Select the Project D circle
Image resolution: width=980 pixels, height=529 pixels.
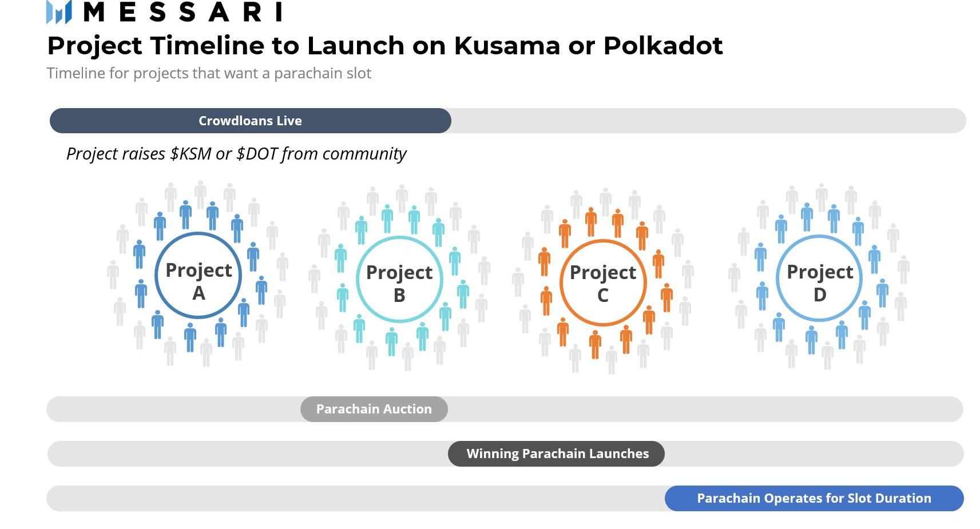click(820, 279)
